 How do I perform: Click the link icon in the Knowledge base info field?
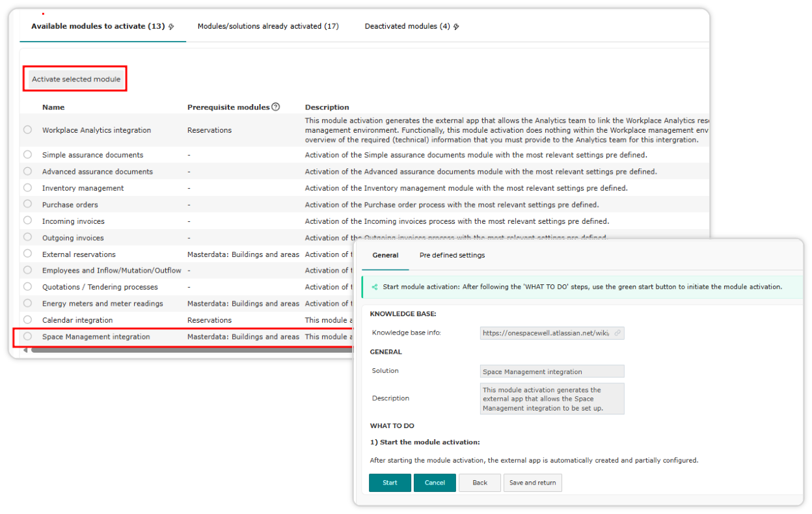617,332
